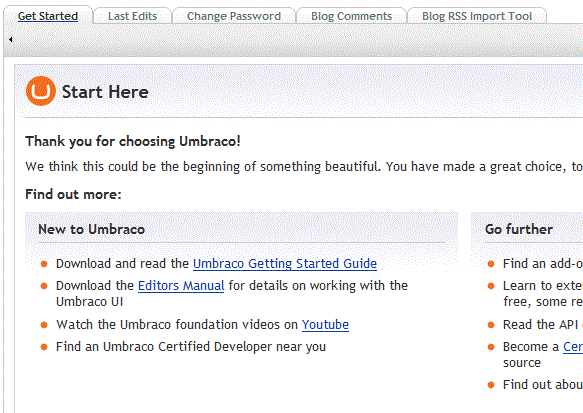Click the 'Go further' heading

tap(519, 229)
